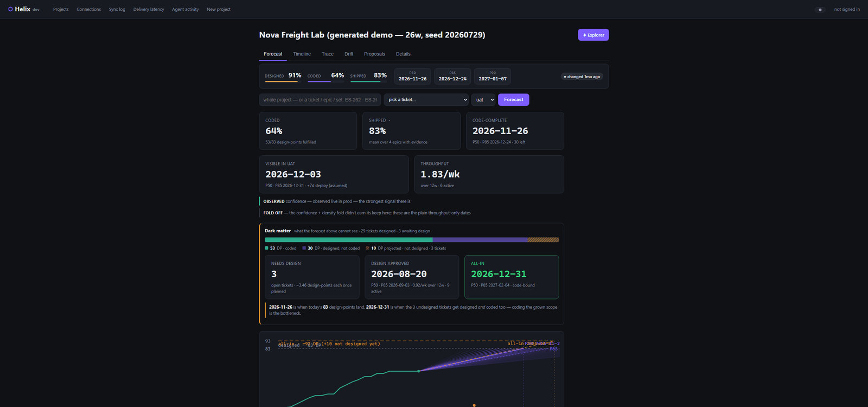Toggle the theme switch near not signed in
This screenshot has width=868, height=407.
tap(820, 9)
